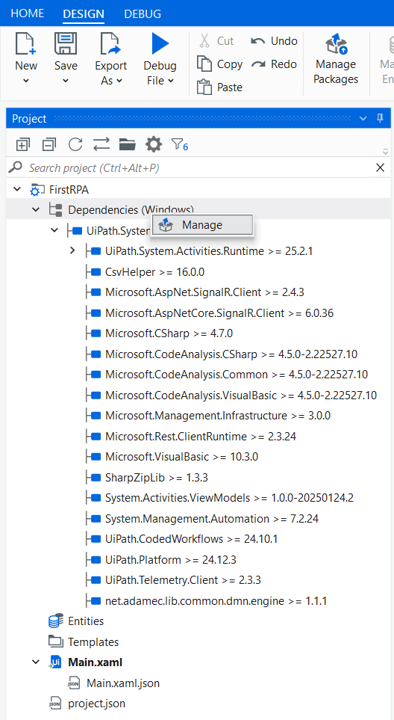Image resolution: width=394 pixels, height=720 pixels.
Task: Collapse the Main.xaml node
Action: click(36, 662)
